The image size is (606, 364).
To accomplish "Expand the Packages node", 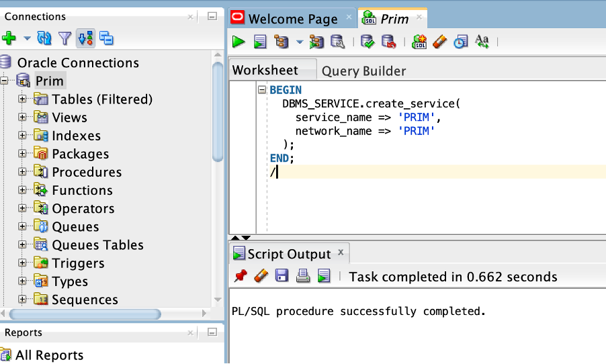I will pyautogui.click(x=22, y=153).
